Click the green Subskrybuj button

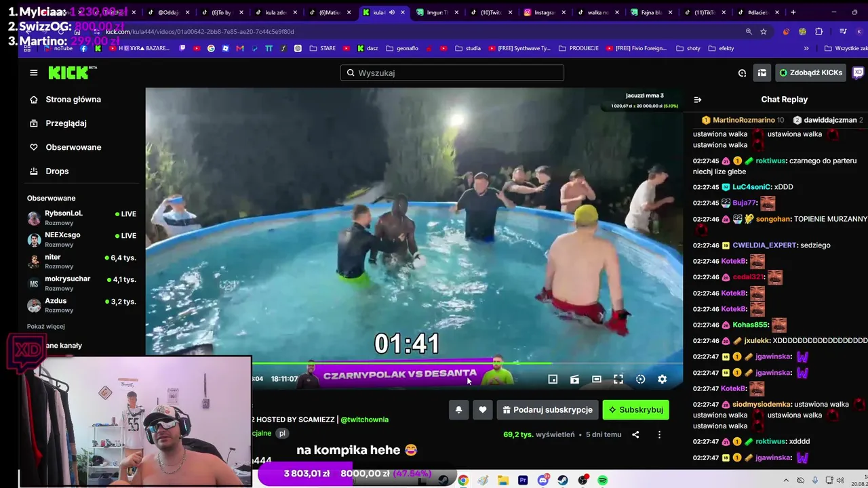(635, 409)
